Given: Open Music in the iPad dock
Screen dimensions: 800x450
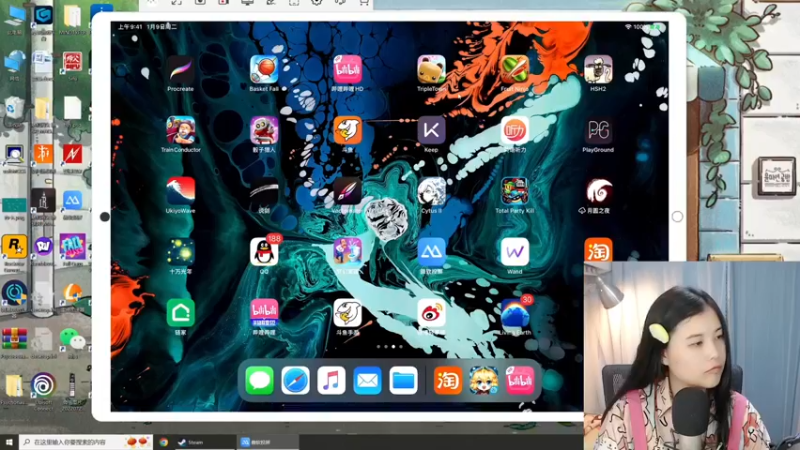Looking at the screenshot, I should coord(331,381).
